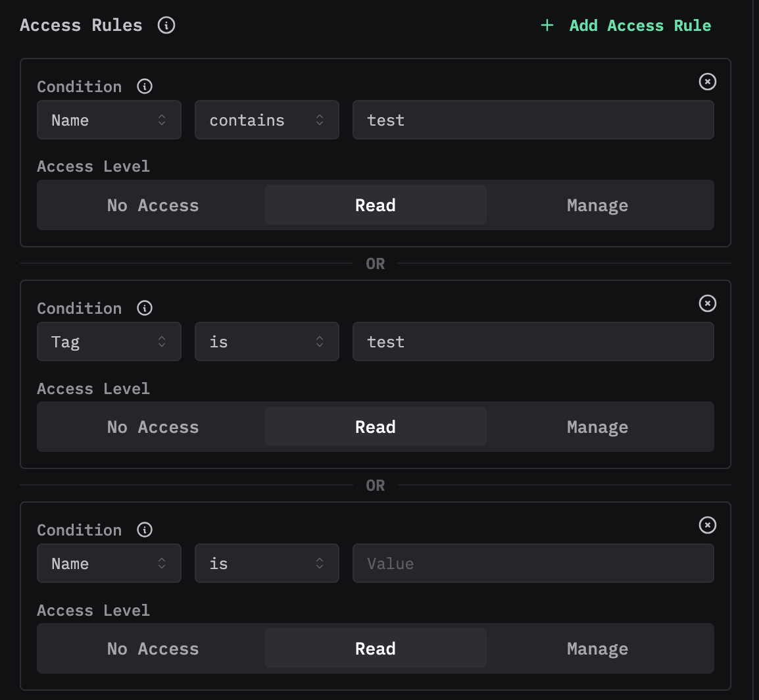The width and height of the screenshot is (759, 700).
Task: Open the Name field dropdown in the first rule
Action: point(109,120)
